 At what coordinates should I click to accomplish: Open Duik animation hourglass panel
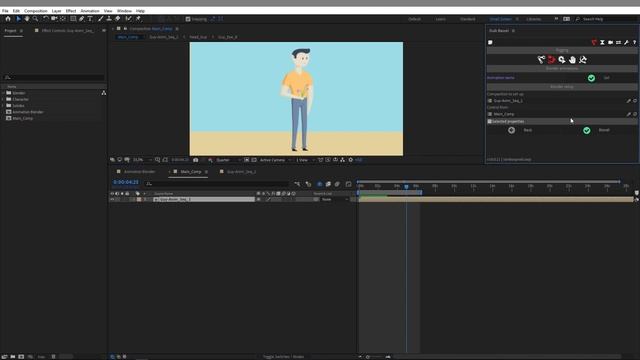602,42
